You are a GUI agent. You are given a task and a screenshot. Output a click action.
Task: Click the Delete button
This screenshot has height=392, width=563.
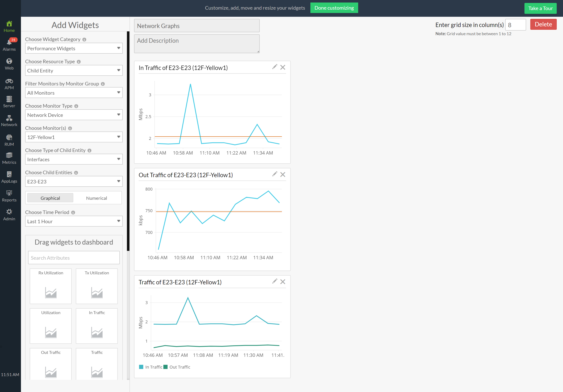(543, 24)
